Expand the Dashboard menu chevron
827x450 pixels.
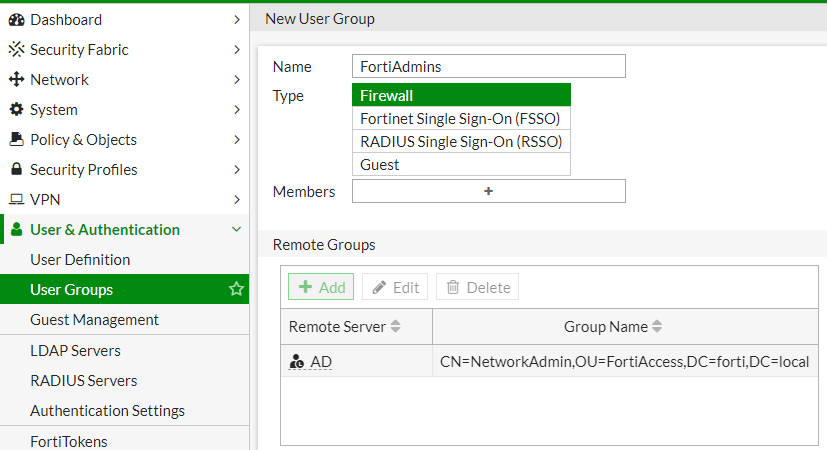[x=237, y=20]
